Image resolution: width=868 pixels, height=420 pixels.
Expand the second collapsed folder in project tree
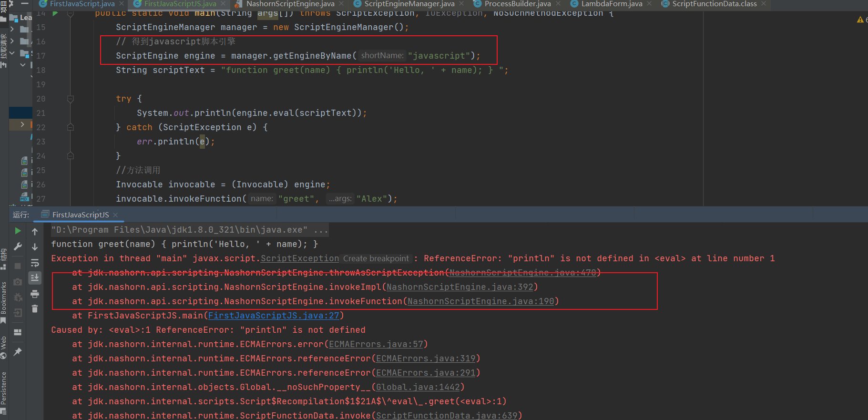12,41
